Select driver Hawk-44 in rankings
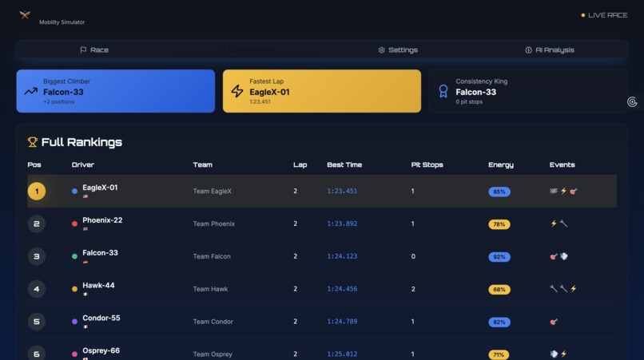 (x=98, y=285)
